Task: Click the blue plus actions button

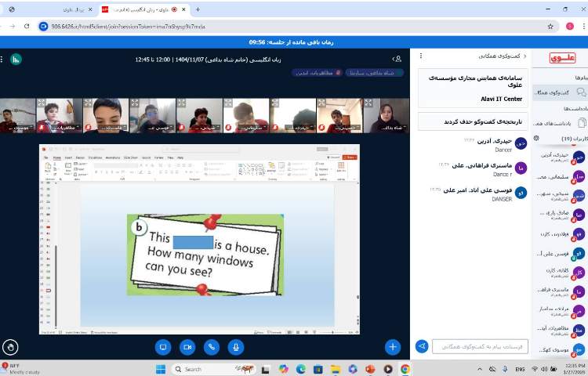Action: coord(393,347)
